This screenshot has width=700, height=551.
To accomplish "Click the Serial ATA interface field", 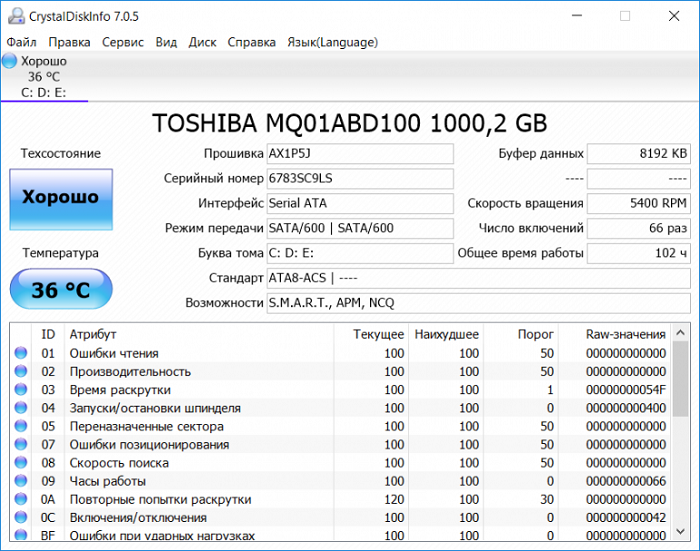I will (x=360, y=204).
